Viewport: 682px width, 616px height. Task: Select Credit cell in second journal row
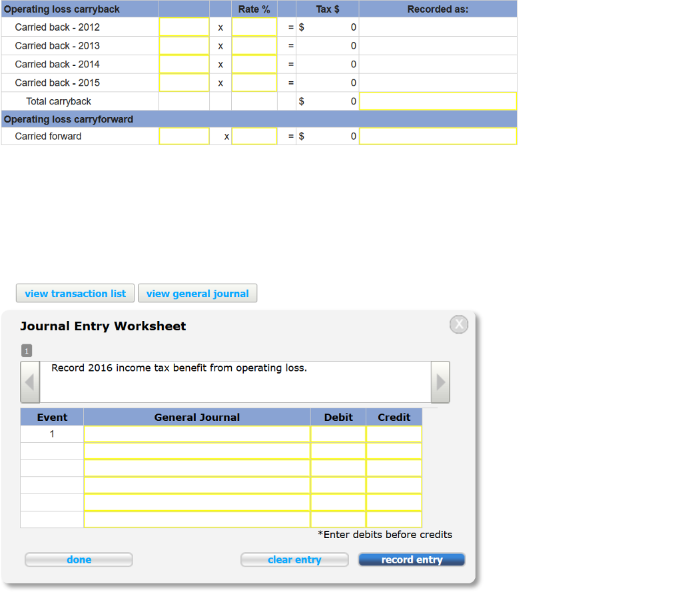tap(394, 451)
